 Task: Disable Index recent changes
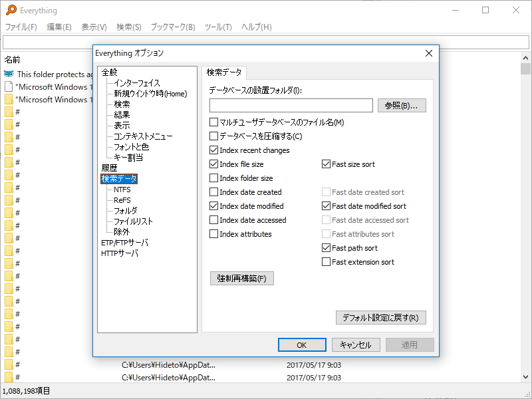(x=214, y=150)
